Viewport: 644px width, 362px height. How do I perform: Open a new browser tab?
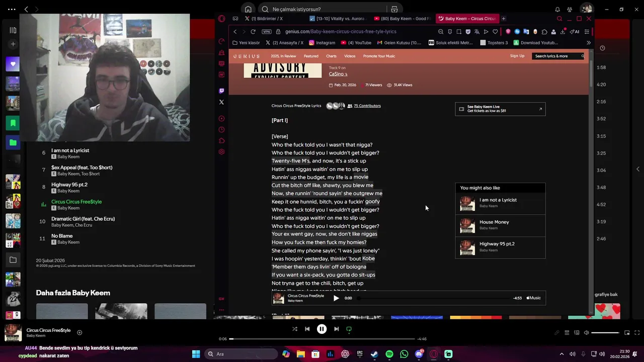(504, 19)
